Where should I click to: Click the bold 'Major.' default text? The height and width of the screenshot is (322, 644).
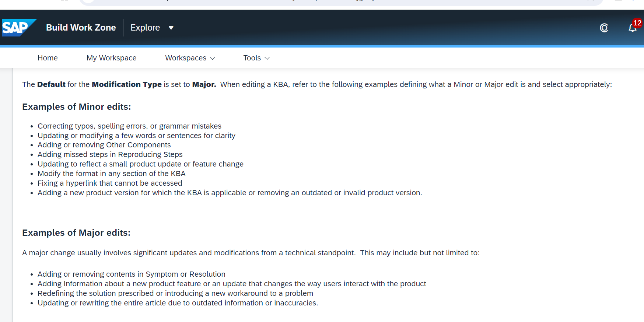click(x=204, y=84)
